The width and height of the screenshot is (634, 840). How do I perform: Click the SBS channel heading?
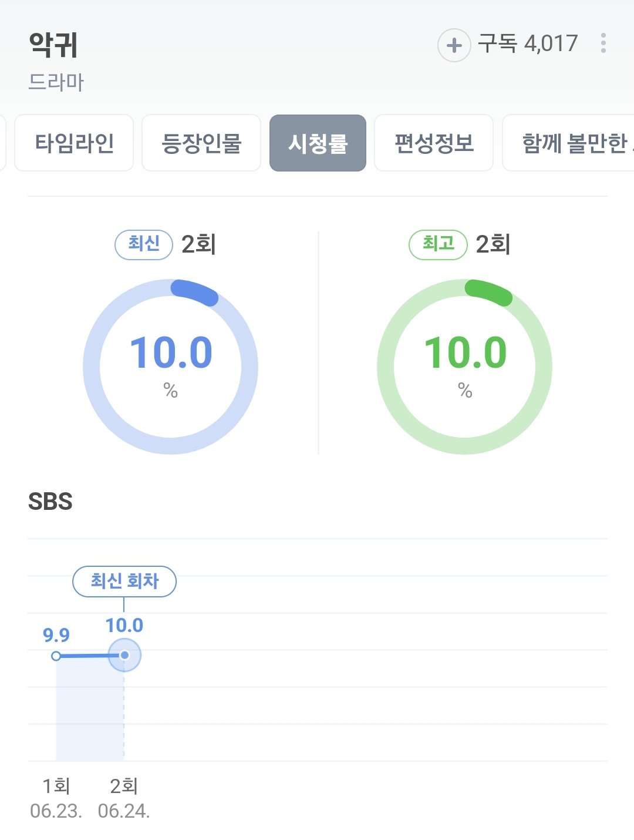click(x=50, y=502)
